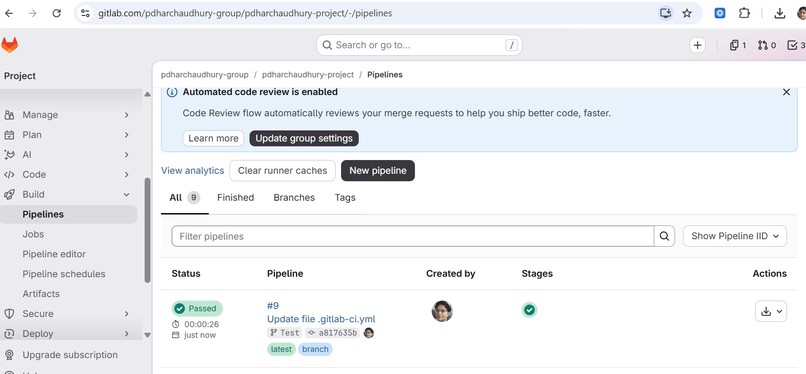The height and width of the screenshot is (374, 806).
Task: Focus the Filter pipelines input field
Action: 413,236
